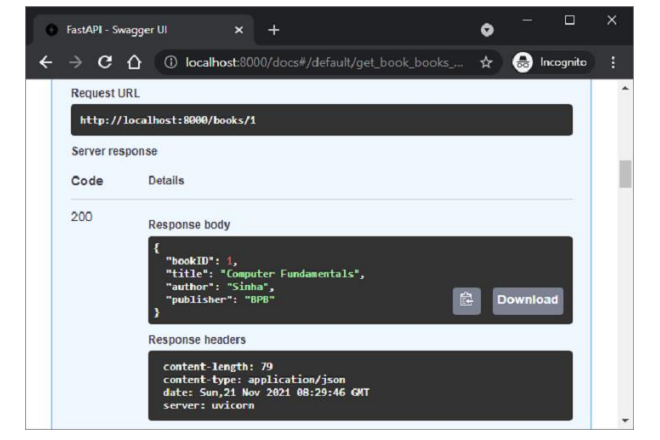
Task: Bookmark this page with star icon
Action: click(x=486, y=62)
